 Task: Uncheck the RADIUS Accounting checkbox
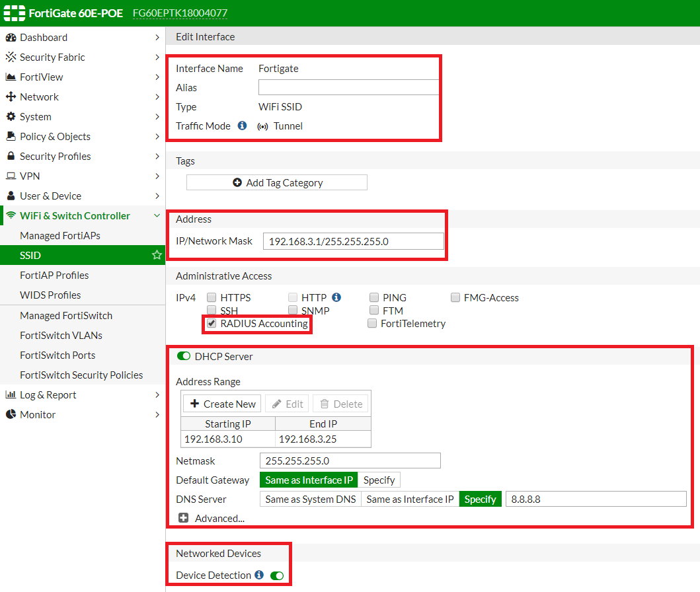click(212, 324)
